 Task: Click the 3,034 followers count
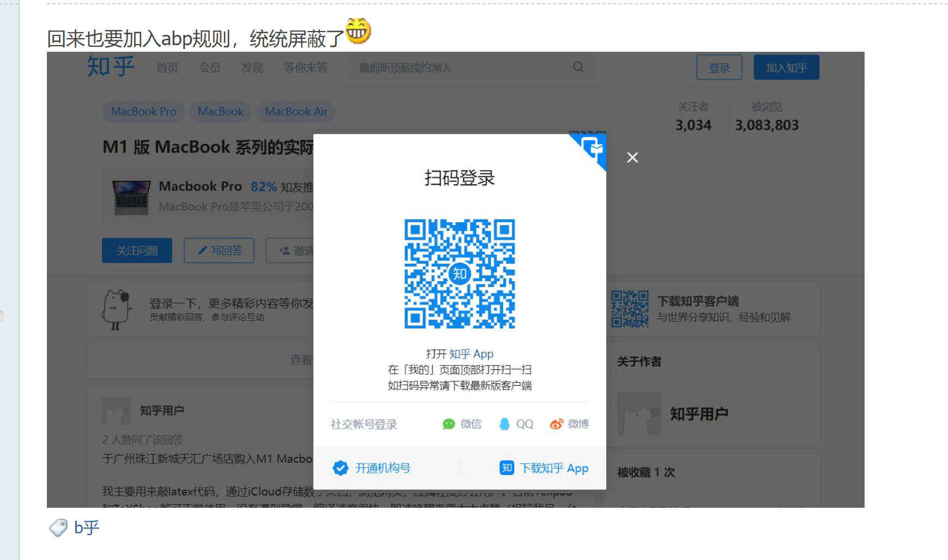(x=693, y=125)
